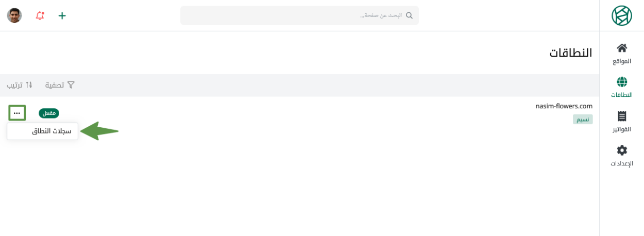644x236 pixels.
Task: Click the arrows icon beside ترتيب
Action: (29, 85)
